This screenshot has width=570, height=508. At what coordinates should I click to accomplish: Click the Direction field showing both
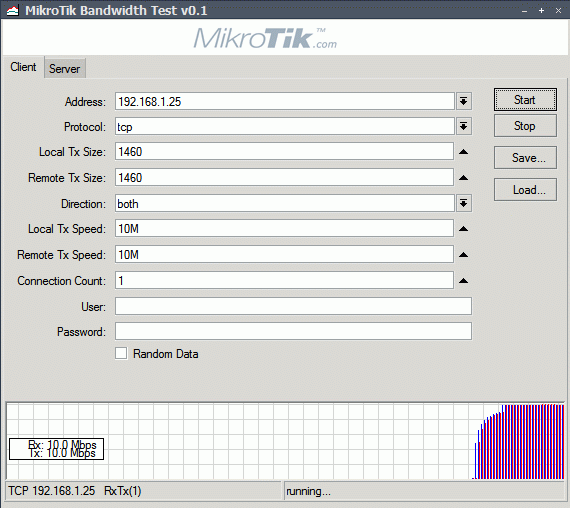point(285,203)
